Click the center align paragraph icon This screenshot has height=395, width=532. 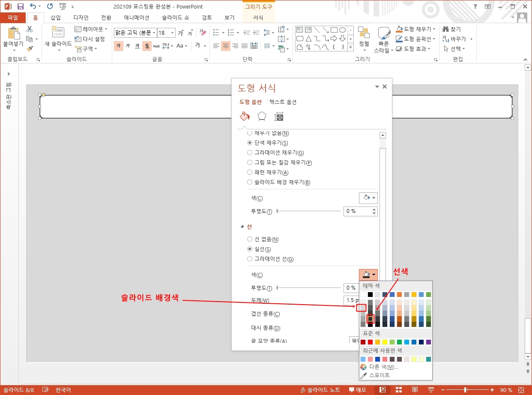226,46
